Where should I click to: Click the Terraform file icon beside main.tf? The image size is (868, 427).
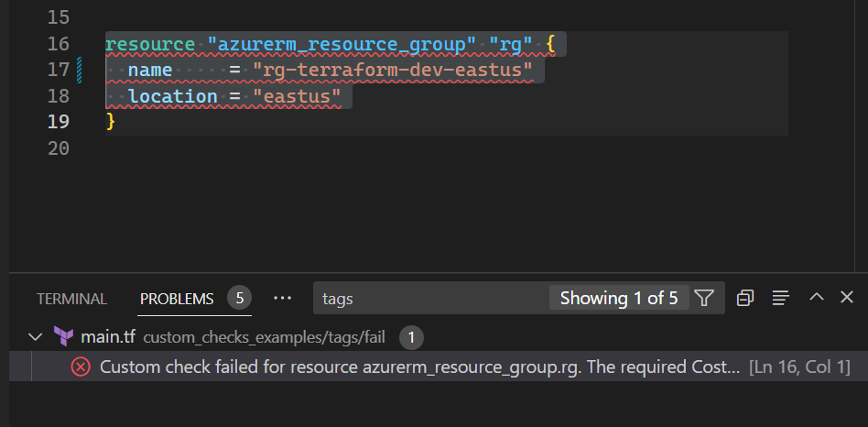(63, 336)
